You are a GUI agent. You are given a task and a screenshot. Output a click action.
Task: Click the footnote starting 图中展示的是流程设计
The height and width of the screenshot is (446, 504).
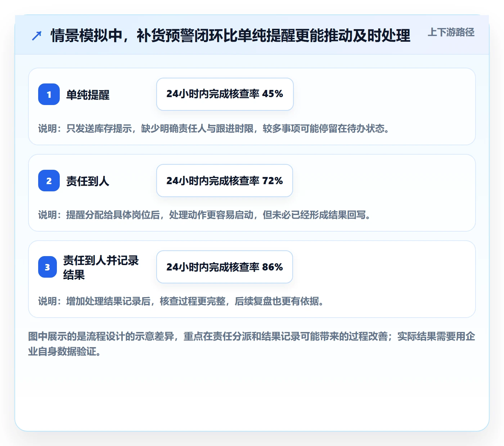tap(252, 344)
